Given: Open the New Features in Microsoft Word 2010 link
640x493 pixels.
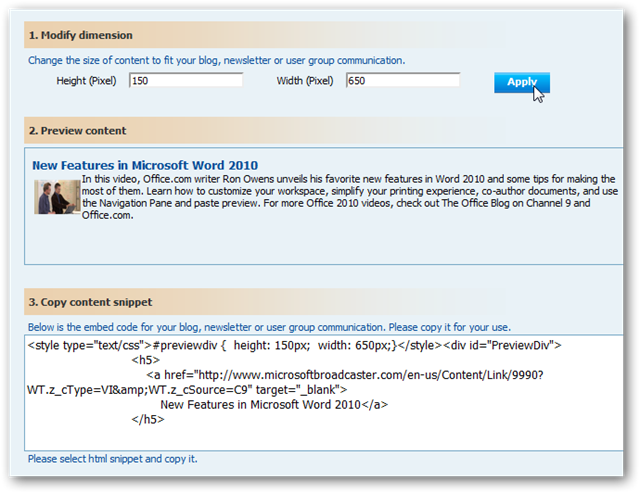Looking at the screenshot, I should click(x=145, y=165).
